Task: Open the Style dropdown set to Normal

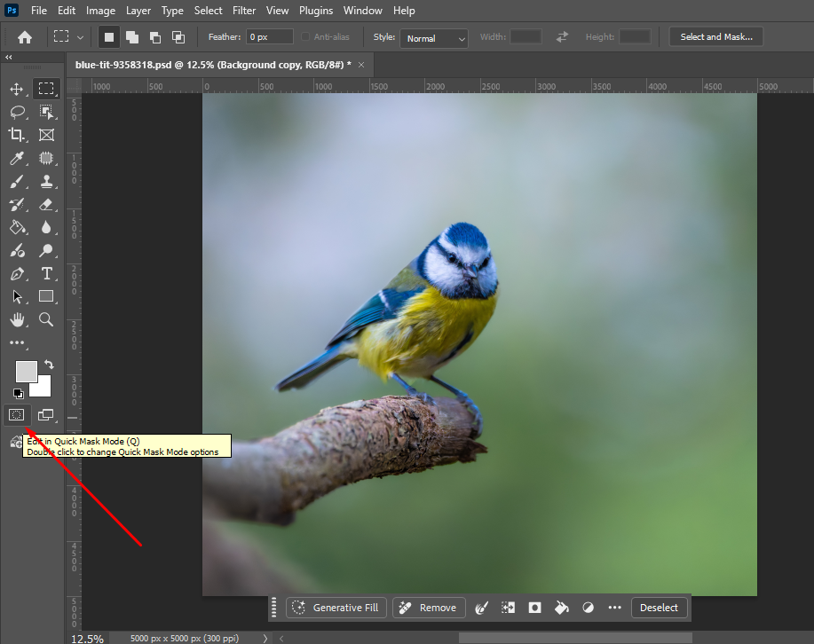Action: pyautogui.click(x=433, y=38)
